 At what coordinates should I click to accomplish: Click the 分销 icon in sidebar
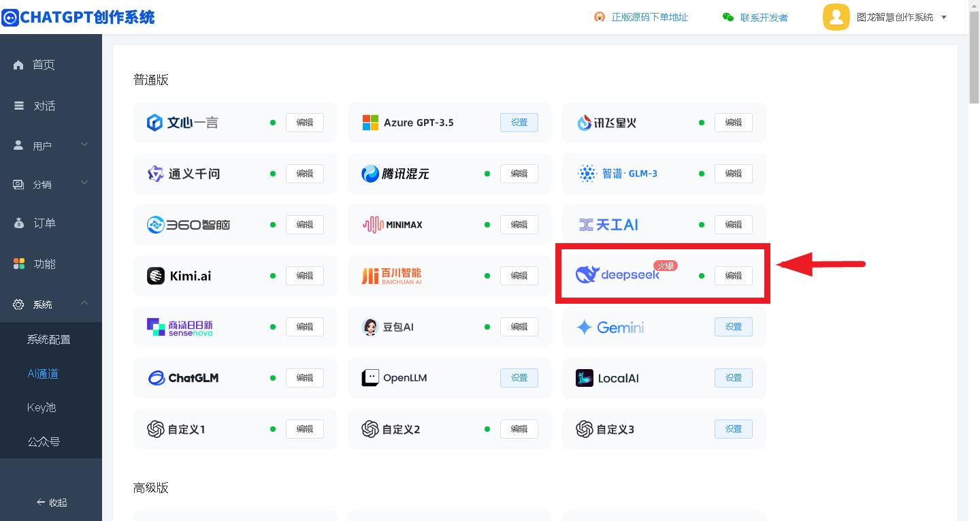tap(18, 184)
